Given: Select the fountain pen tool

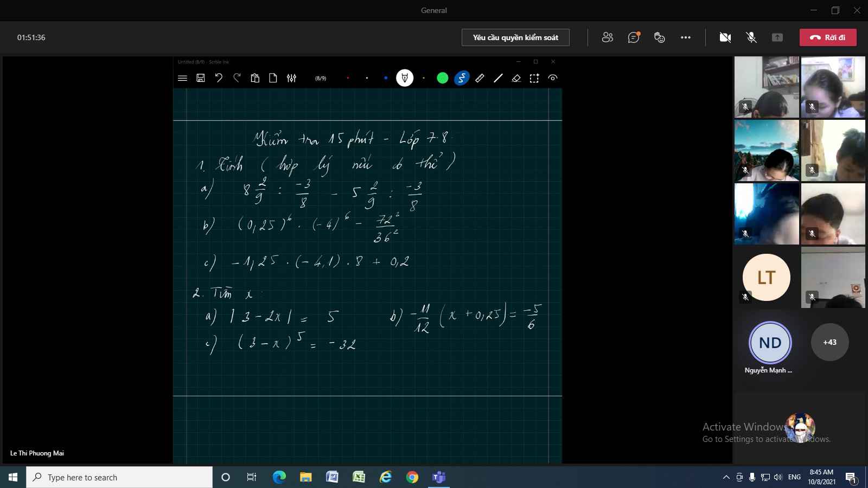Looking at the screenshot, I should pyautogui.click(x=405, y=78).
